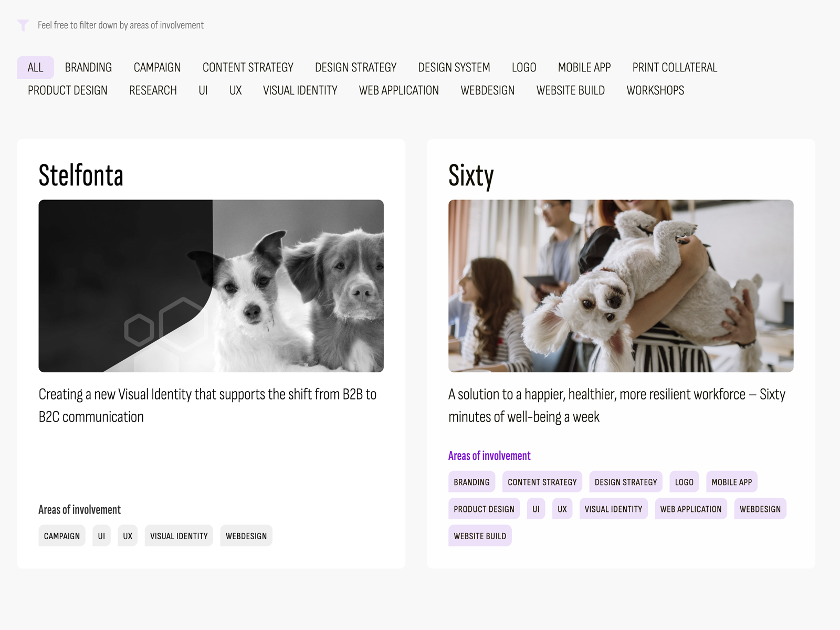
Task: Open the Sixty project title
Action: pos(471,176)
